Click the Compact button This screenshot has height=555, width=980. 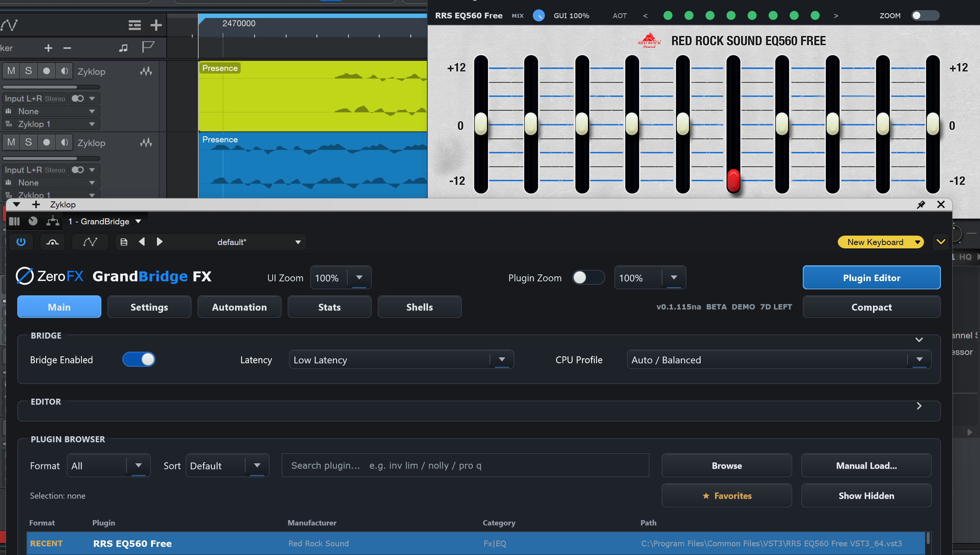[871, 307]
